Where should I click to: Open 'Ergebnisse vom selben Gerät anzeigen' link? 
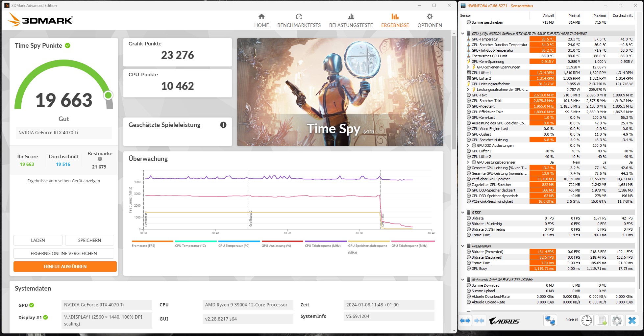(64, 181)
